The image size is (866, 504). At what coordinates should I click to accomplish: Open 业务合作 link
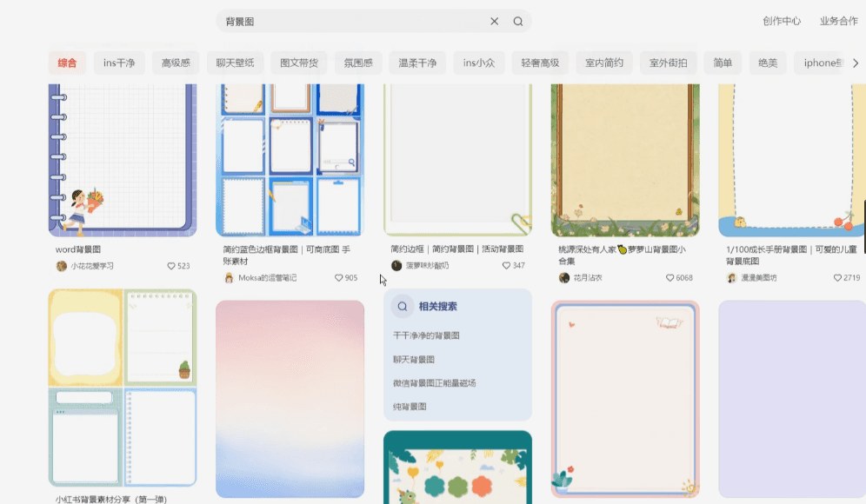pos(839,21)
